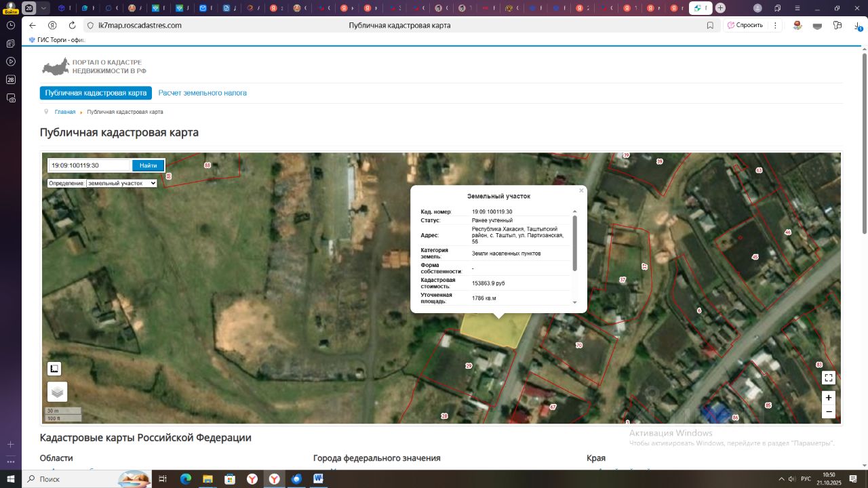Open the browser downloads icon

coord(858,25)
